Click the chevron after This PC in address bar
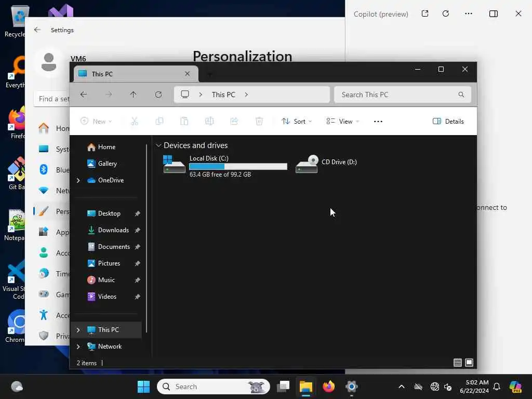This screenshot has height=399, width=532. coord(246,95)
